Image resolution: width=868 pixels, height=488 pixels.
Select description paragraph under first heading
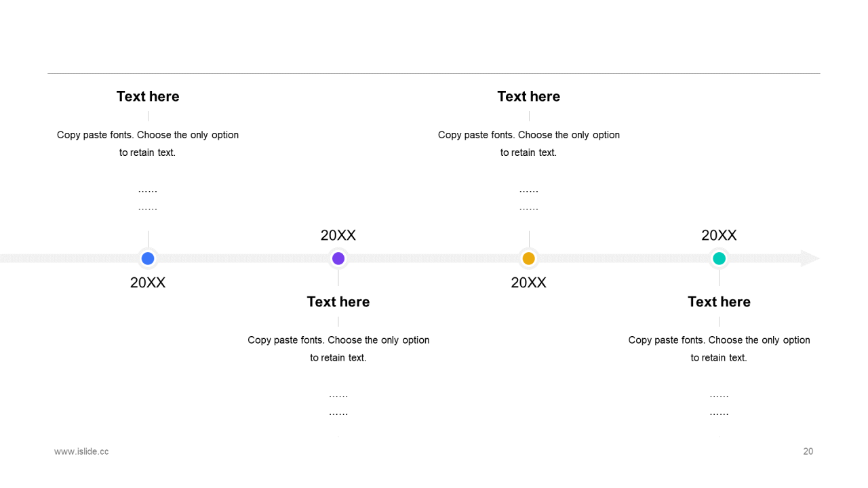pyautogui.click(x=148, y=144)
